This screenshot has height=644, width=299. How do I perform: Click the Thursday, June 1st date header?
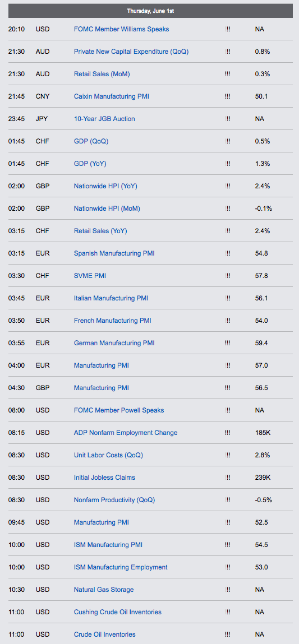pyautogui.click(x=150, y=11)
